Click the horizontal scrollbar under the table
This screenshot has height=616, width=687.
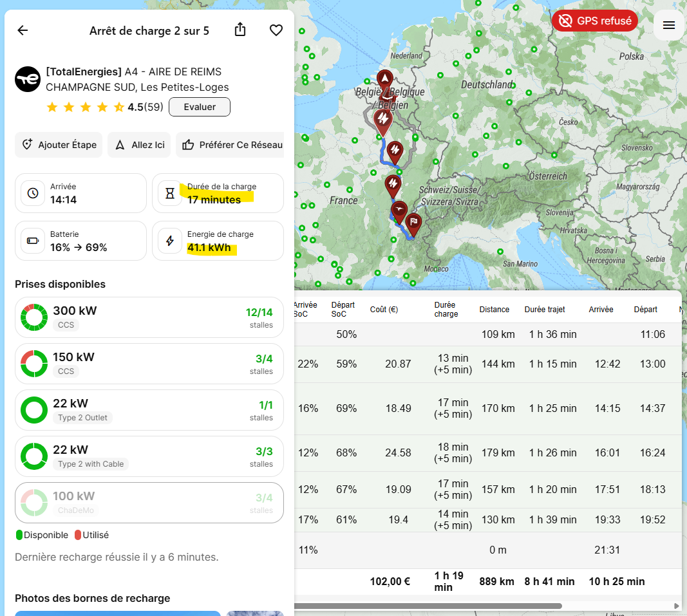[x=428, y=606]
